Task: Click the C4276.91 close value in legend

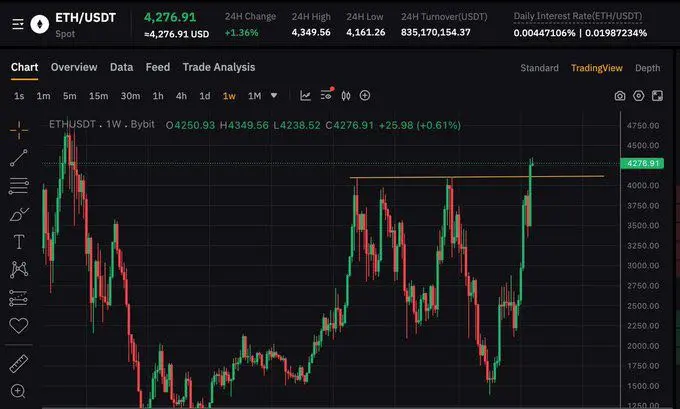Action: [350, 125]
